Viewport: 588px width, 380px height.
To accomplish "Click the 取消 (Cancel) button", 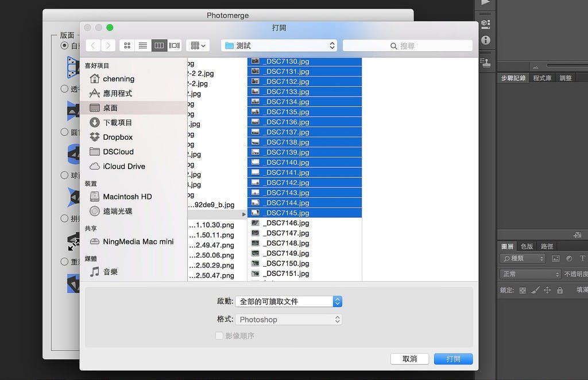I will click(x=409, y=359).
